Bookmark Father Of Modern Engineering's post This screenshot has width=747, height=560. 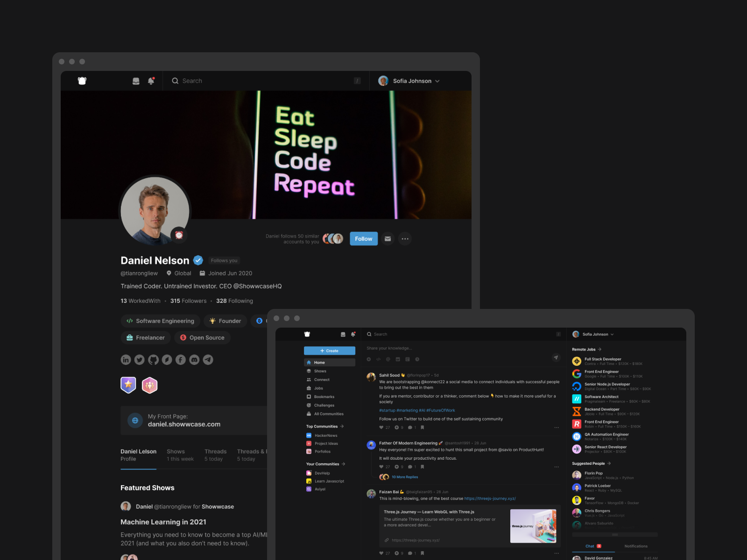click(423, 467)
